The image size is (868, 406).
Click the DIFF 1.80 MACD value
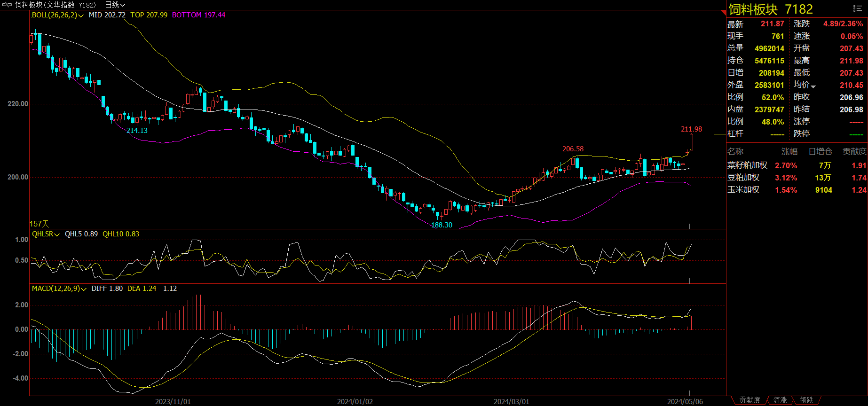point(107,289)
